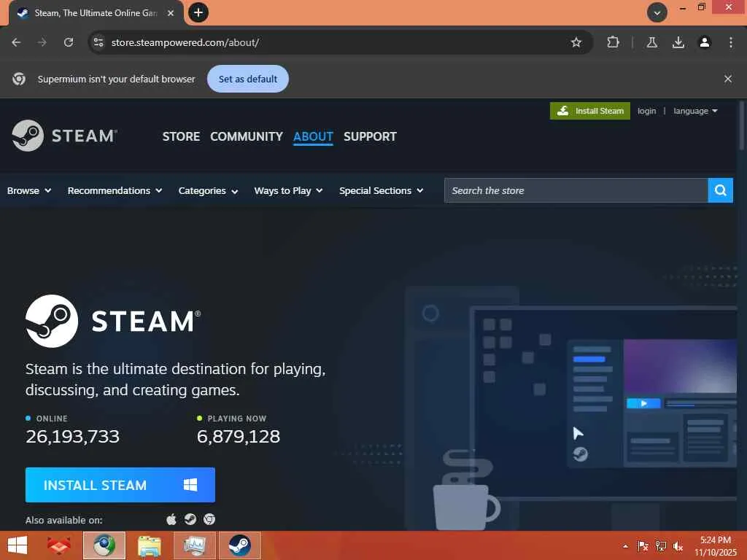This screenshot has width=747, height=560.
Task: Click the Action Center flag tray icon
Action: pos(643,546)
